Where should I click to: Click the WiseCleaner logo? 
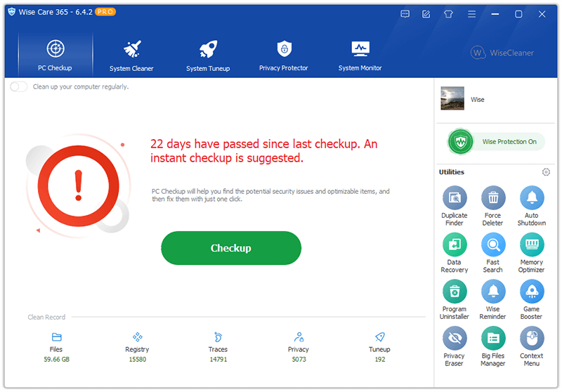[502, 53]
